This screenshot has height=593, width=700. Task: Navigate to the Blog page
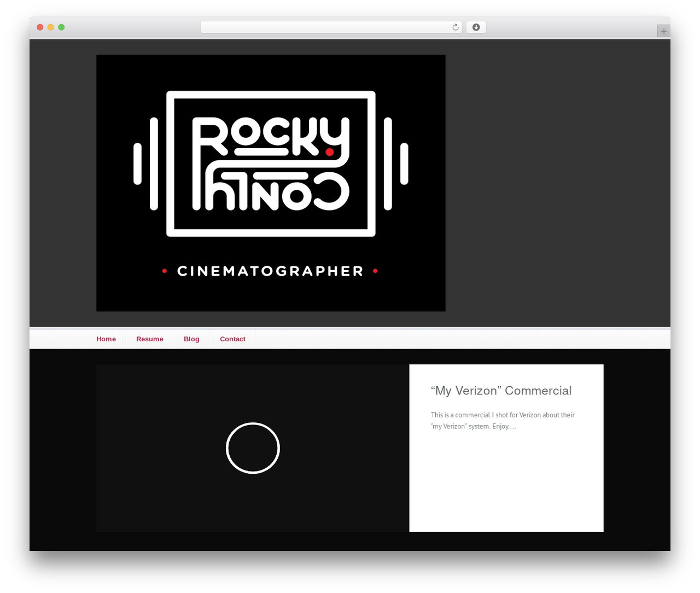pos(191,339)
